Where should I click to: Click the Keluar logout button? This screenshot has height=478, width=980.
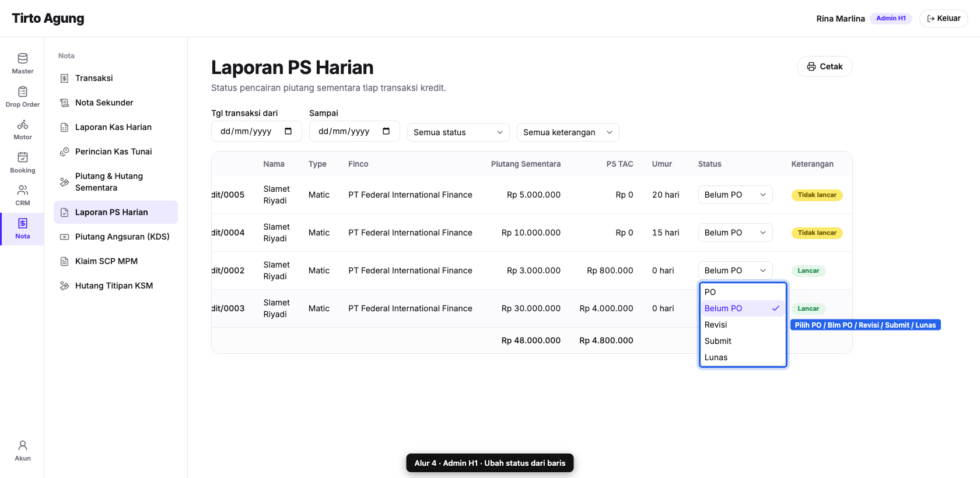[943, 19]
